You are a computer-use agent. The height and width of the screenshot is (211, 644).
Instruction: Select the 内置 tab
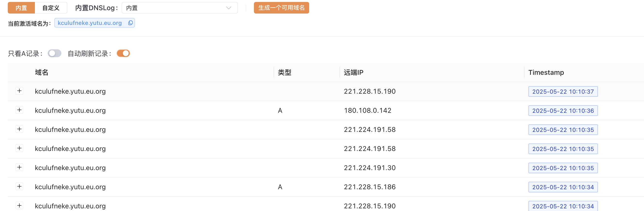click(x=21, y=8)
